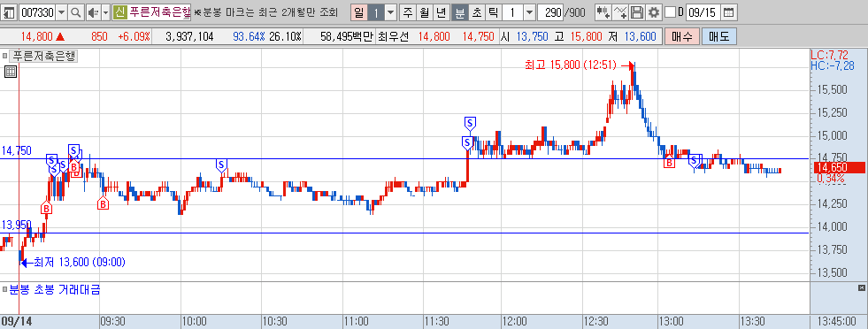The height and width of the screenshot is (329, 868).
Task: Open the calendar date picker icon
Action: 729,12
